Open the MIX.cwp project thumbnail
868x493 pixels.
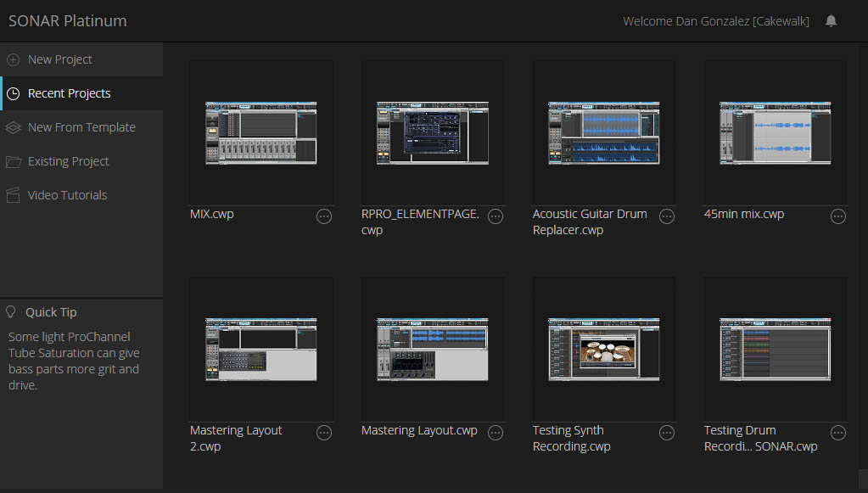(260, 132)
